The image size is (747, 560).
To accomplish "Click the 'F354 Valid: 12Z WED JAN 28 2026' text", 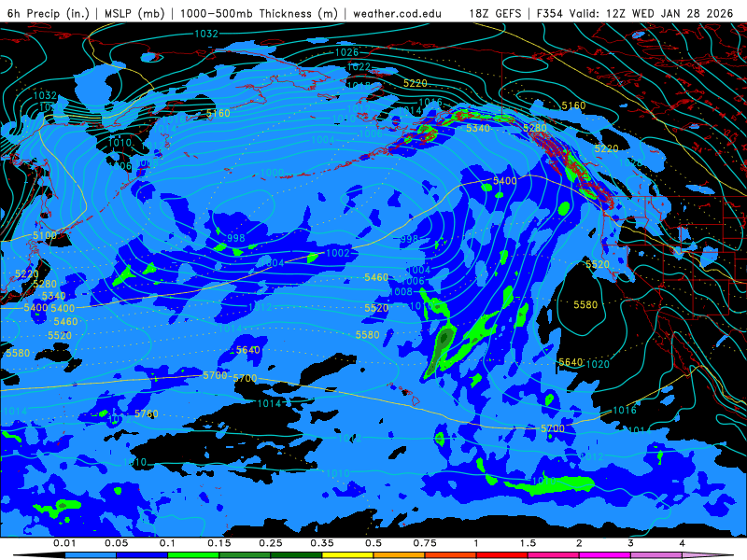I will (635, 13).
